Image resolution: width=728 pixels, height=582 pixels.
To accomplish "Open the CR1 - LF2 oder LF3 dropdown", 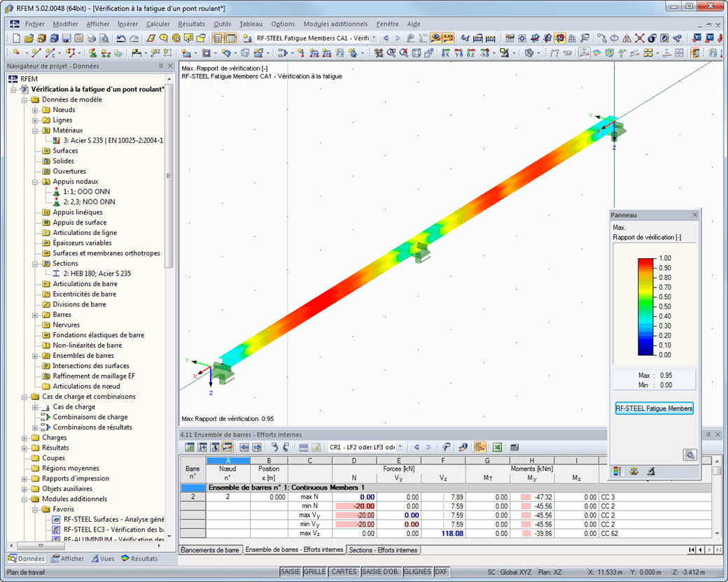I will pyautogui.click(x=400, y=448).
